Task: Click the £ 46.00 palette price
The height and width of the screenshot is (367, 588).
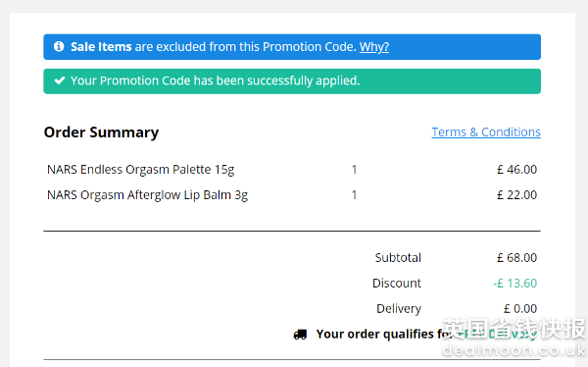Action: pos(516,170)
